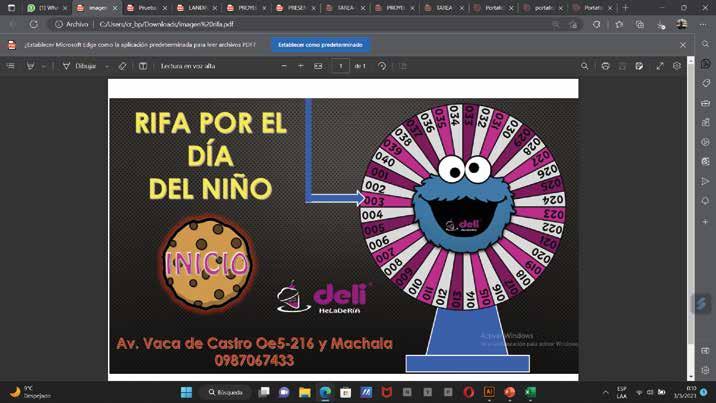The width and height of the screenshot is (716, 403).
Task: Select the eraser tool
Action: [122, 66]
